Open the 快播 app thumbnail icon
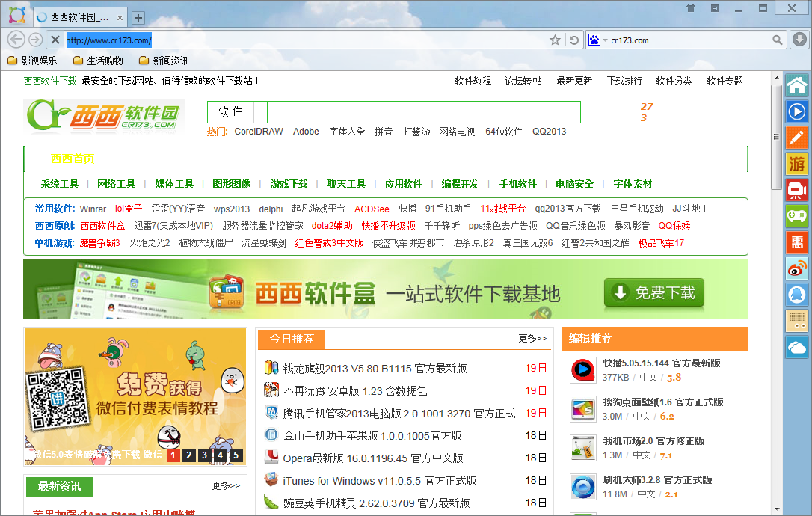This screenshot has width=812, height=516. click(583, 370)
